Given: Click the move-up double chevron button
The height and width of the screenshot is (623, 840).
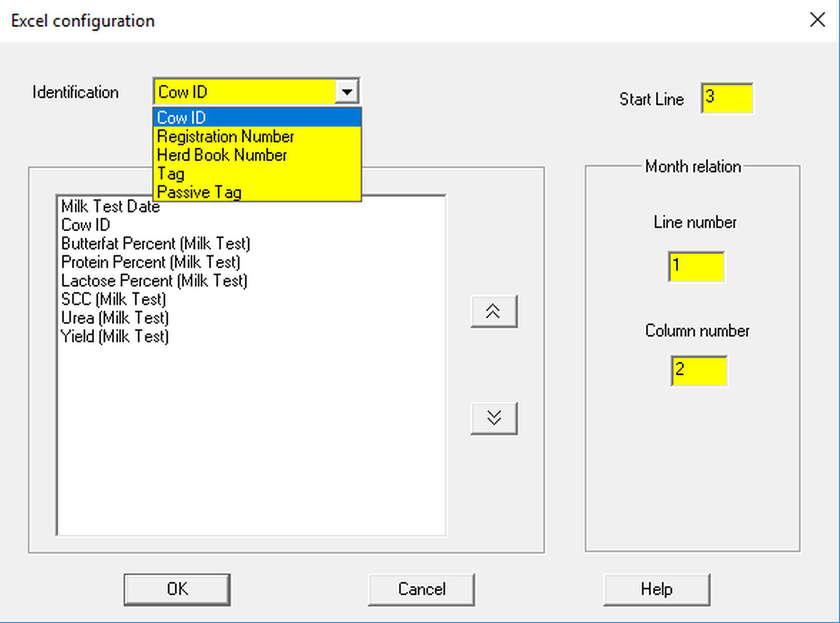Looking at the screenshot, I should (x=494, y=311).
